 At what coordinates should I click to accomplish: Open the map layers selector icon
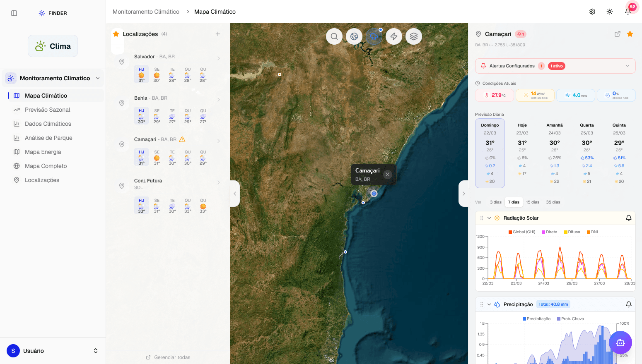(x=414, y=36)
